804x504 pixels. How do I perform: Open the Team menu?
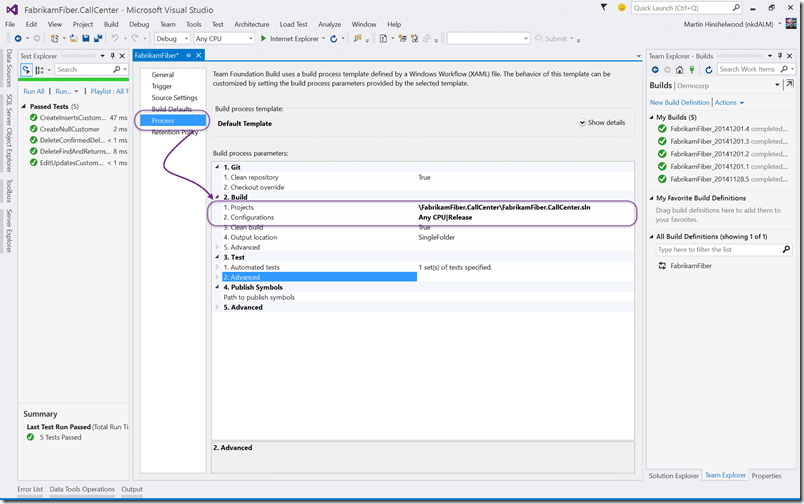[168, 24]
